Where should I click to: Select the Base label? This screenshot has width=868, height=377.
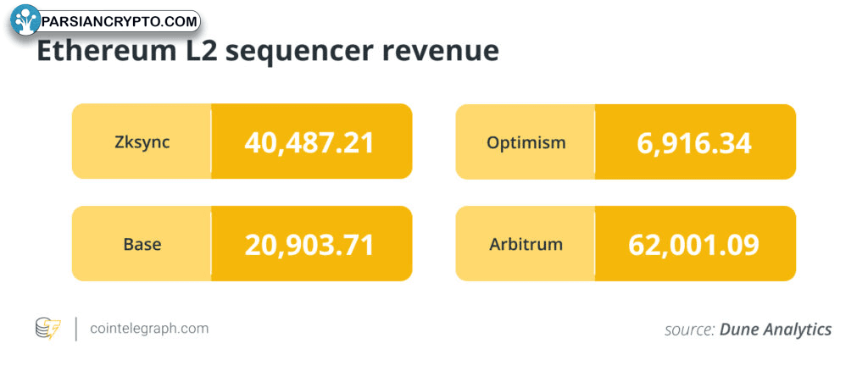point(142,244)
